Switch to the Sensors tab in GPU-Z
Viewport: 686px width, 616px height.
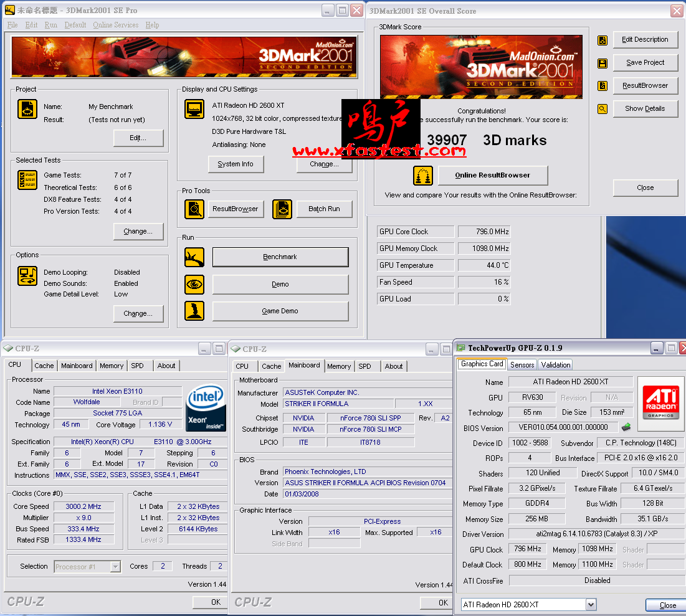pyautogui.click(x=522, y=365)
